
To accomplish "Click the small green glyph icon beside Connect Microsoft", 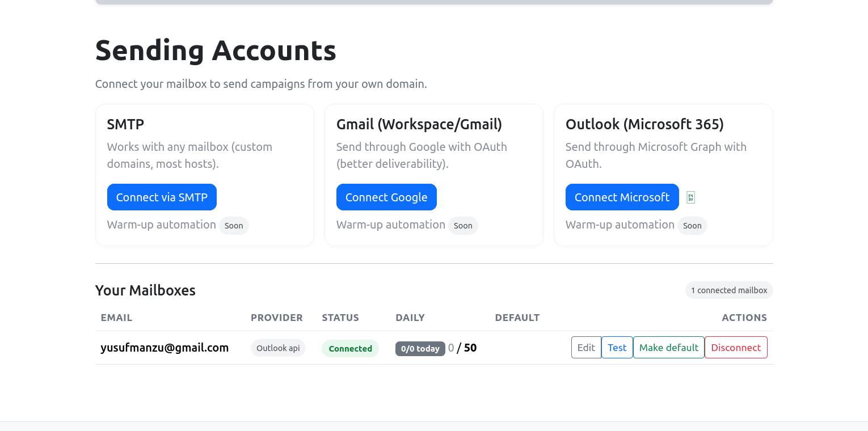I will tap(690, 197).
